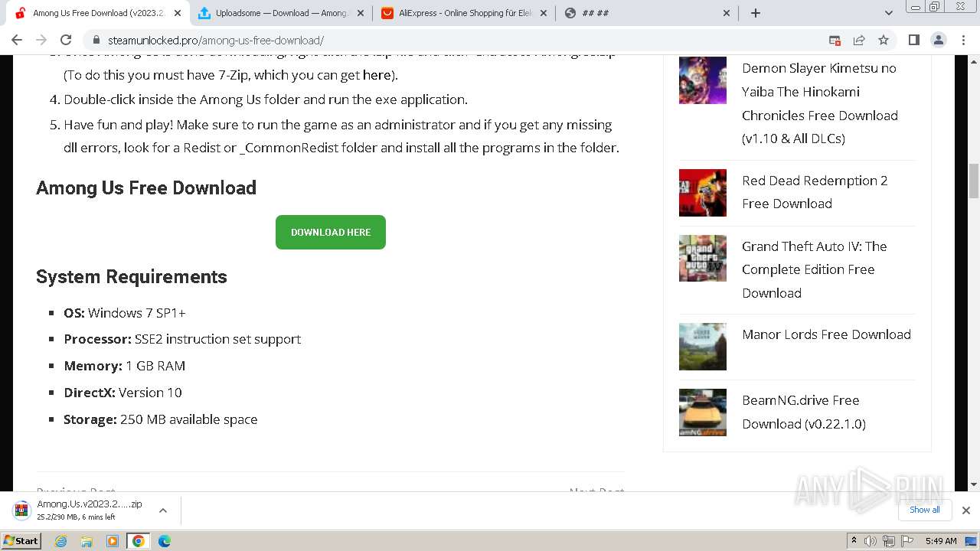Switch to the Uploadsome Download tab
The height and width of the screenshot is (551, 980).
pyautogui.click(x=280, y=13)
